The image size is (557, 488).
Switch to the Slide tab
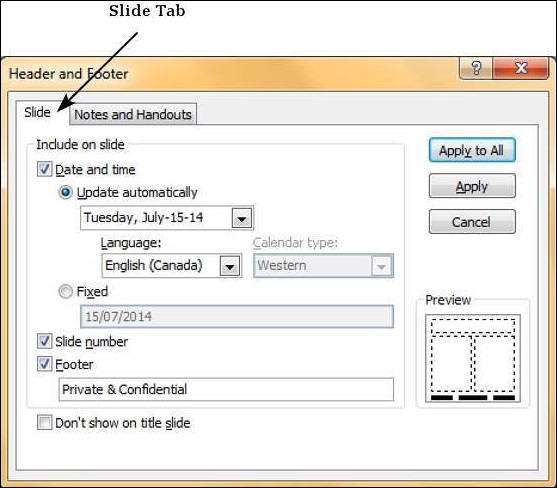37,113
